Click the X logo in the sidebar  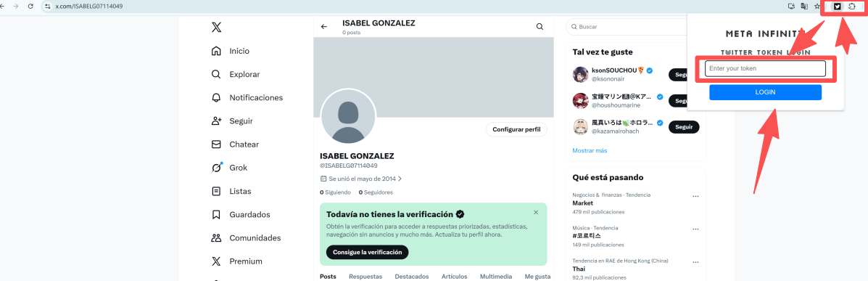click(216, 27)
